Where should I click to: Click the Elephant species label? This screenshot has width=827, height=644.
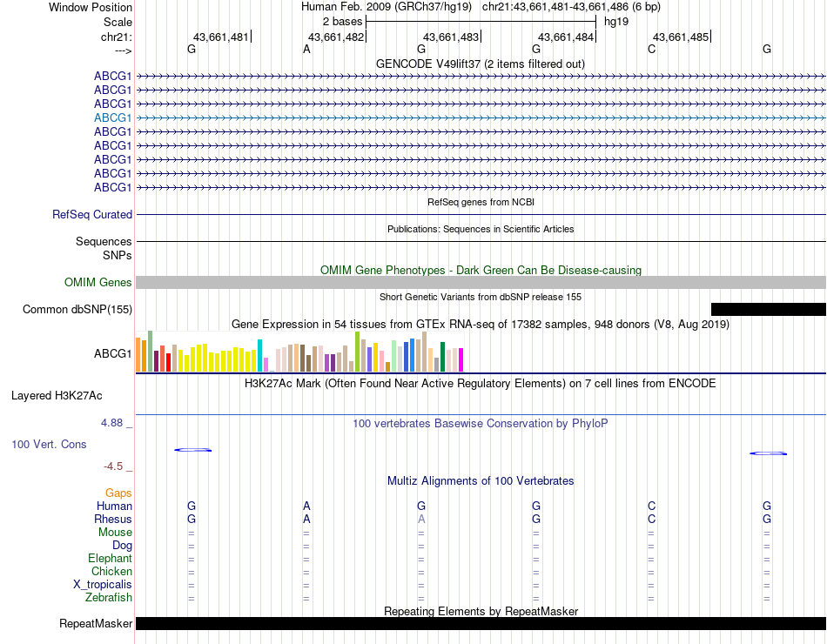[x=110, y=559]
